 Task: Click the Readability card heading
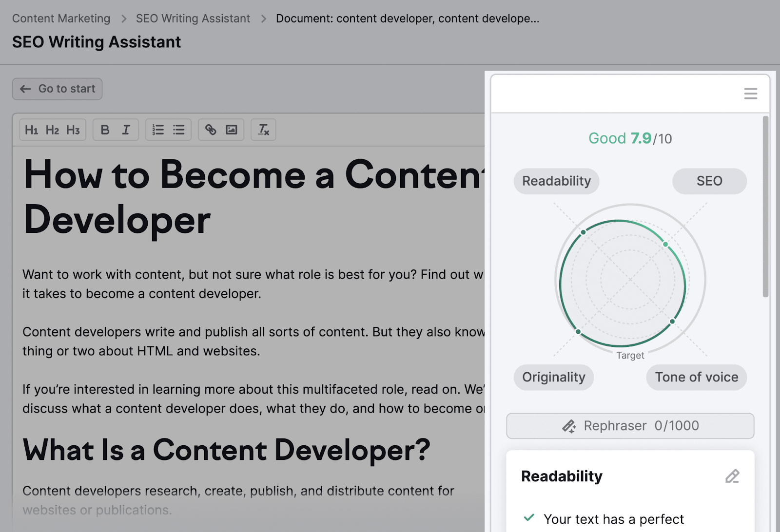point(562,476)
